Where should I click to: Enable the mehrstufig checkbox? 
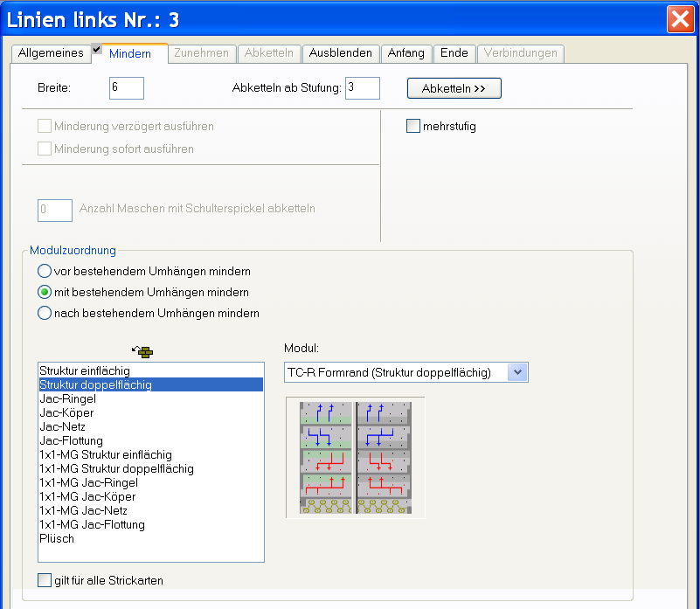414,127
